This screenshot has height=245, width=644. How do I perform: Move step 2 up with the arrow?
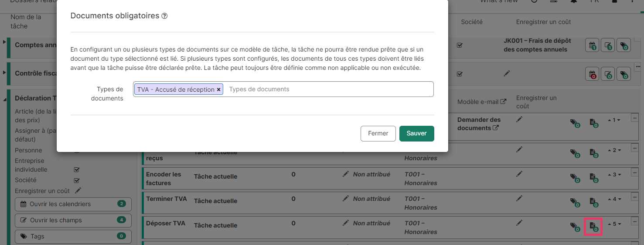click(610, 150)
